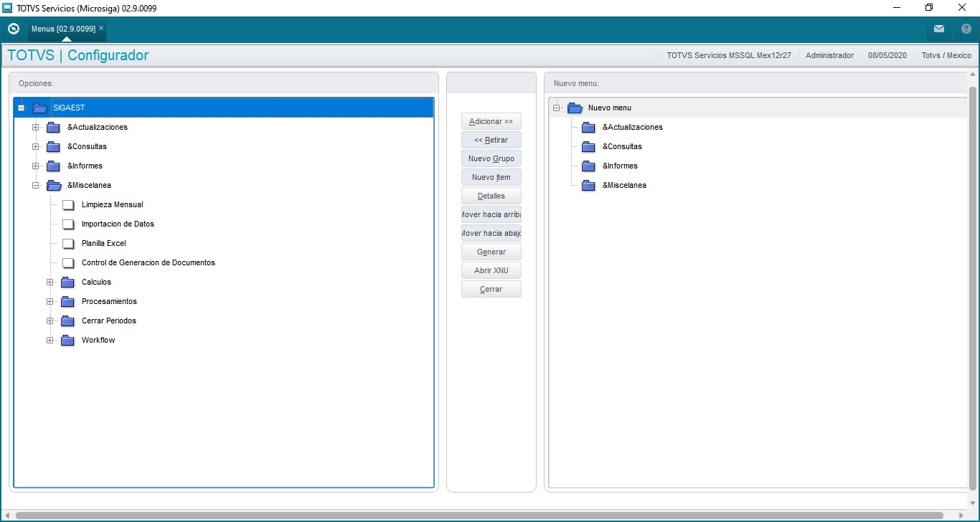Image resolution: width=980 pixels, height=522 pixels.
Task: Click the item icon beside Limpieza Mensual
Action: coord(68,204)
